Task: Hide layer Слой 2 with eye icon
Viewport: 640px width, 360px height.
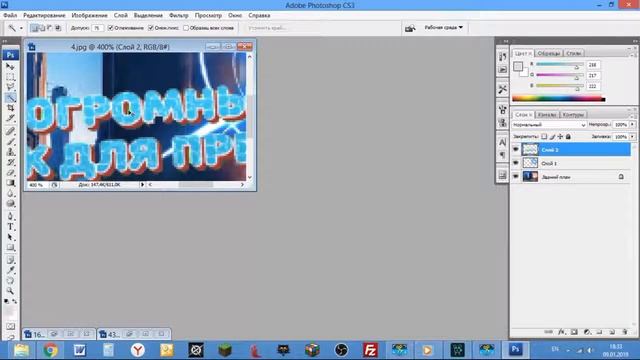Action: [x=516, y=149]
